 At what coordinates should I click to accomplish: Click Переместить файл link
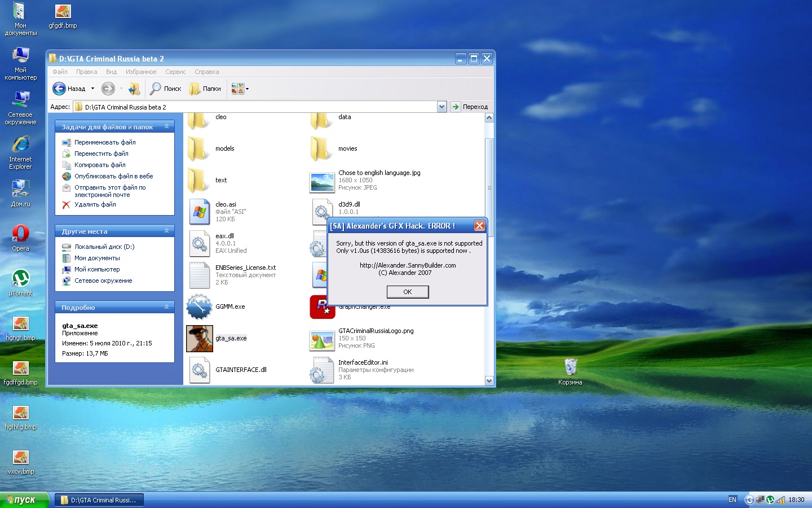point(101,154)
